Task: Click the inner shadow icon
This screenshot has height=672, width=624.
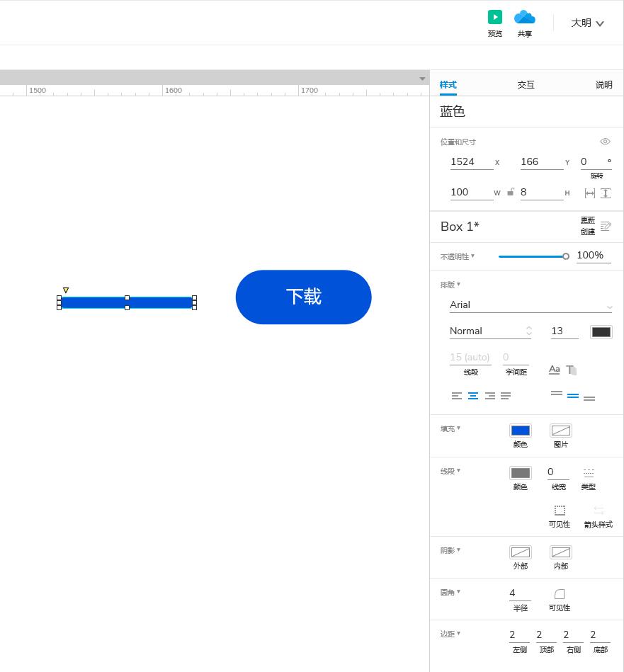Action: pos(560,552)
